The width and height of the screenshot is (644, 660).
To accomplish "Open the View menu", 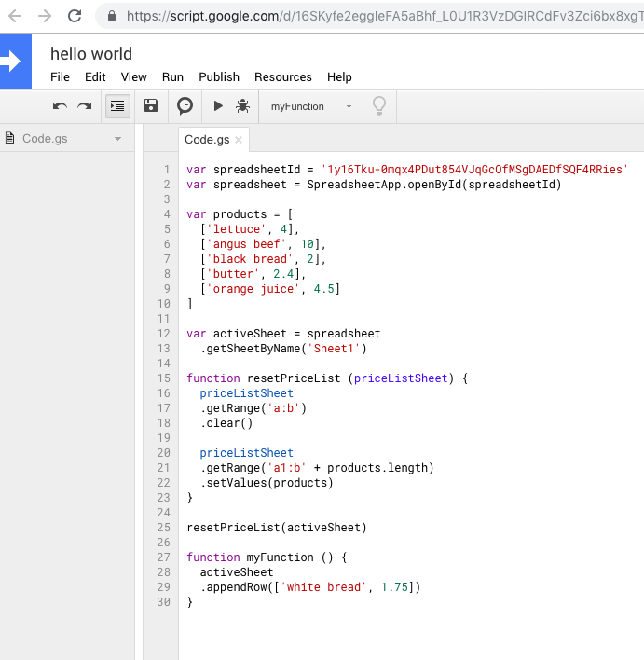I will (133, 77).
